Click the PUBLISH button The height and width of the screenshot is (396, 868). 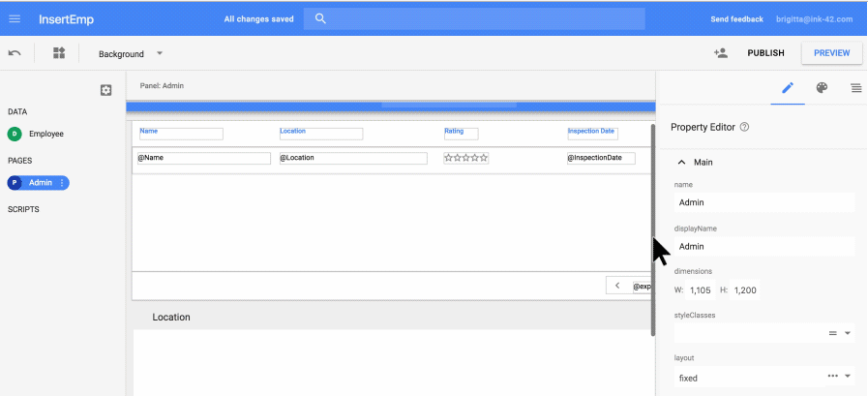tap(765, 53)
